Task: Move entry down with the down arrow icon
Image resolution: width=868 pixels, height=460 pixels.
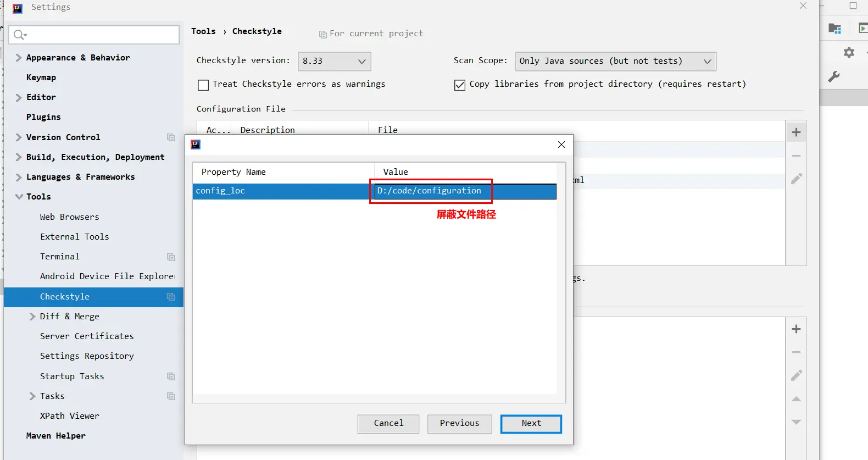Action: coord(796,422)
